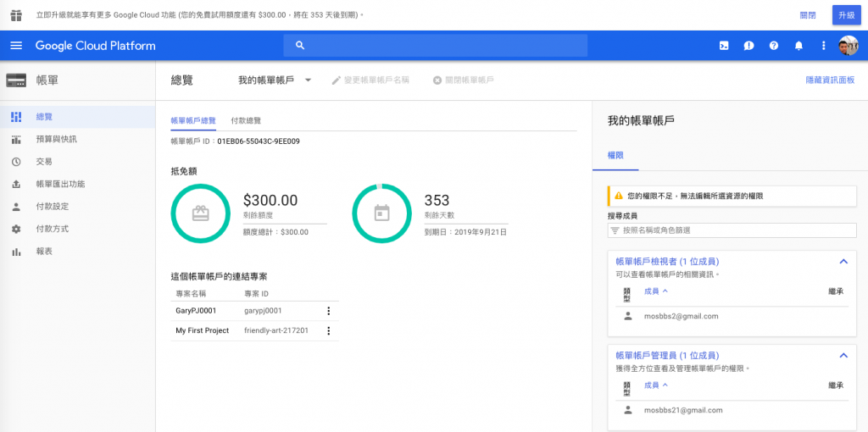Click the 升級 upgrade button
The image size is (868, 432).
tap(847, 15)
